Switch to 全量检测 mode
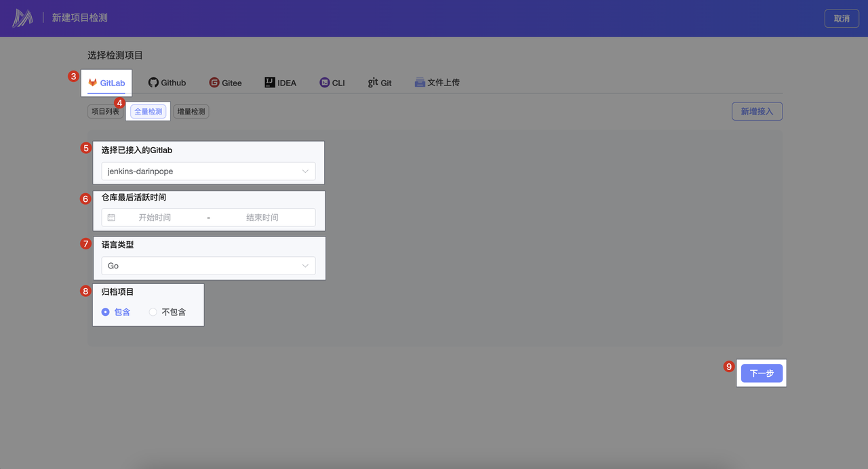Viewport: 868px width, 469px height. [x=148, y=112]
